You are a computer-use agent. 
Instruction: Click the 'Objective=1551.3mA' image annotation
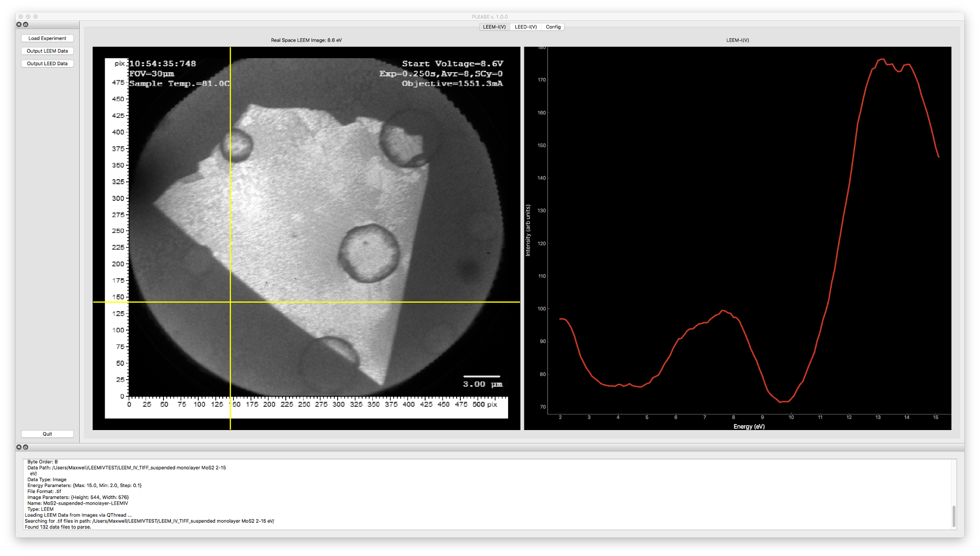452,83
